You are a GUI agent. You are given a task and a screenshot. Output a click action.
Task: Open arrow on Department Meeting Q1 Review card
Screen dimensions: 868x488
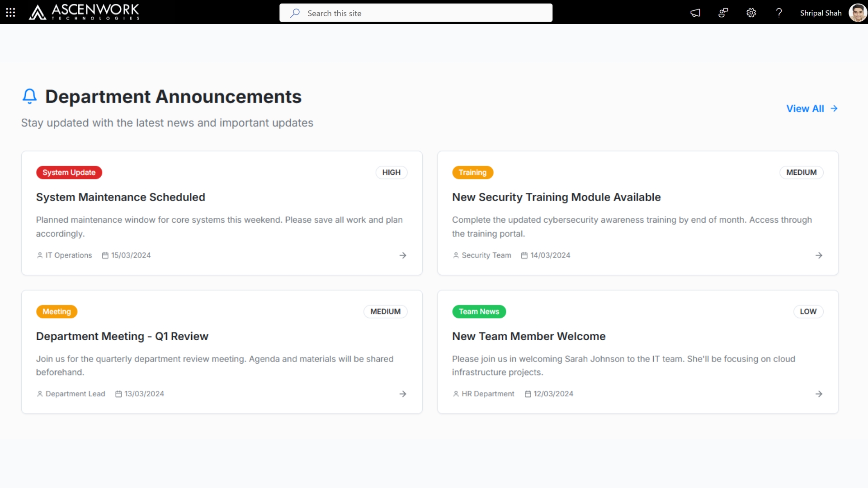coord(403,394)
